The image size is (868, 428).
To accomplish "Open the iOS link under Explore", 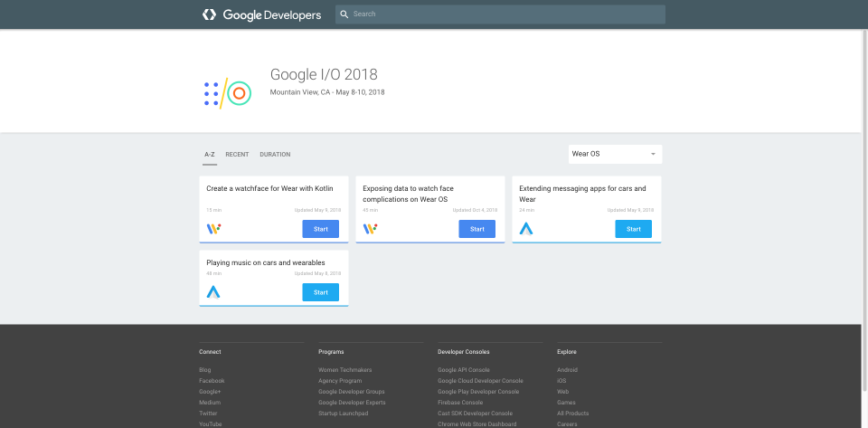I will [561, 381].
